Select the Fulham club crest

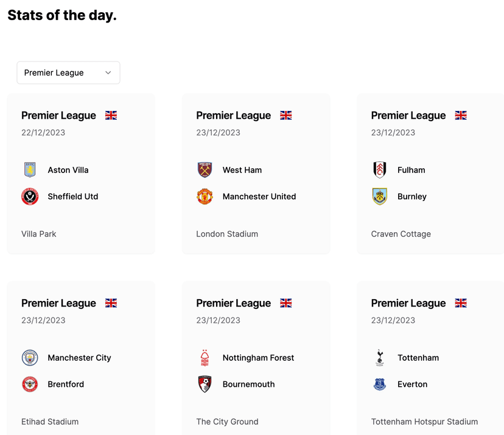coord(380,170)
